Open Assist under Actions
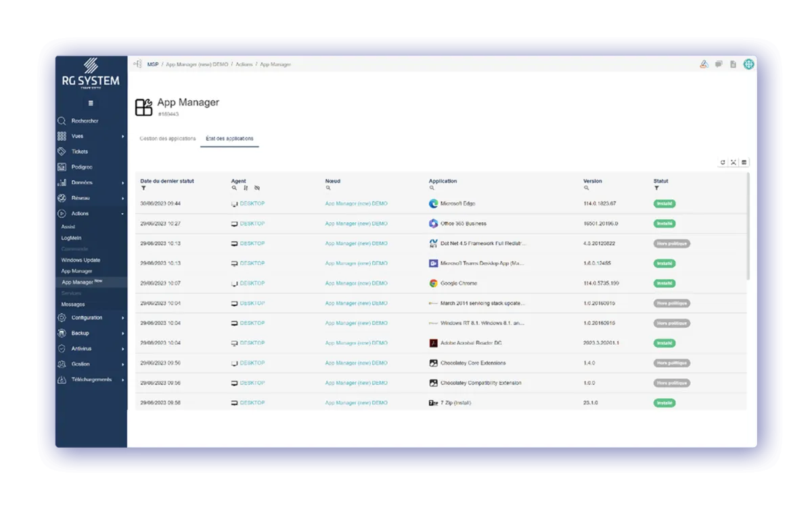This screenshot has height=508, width=812. pos(68,227)
